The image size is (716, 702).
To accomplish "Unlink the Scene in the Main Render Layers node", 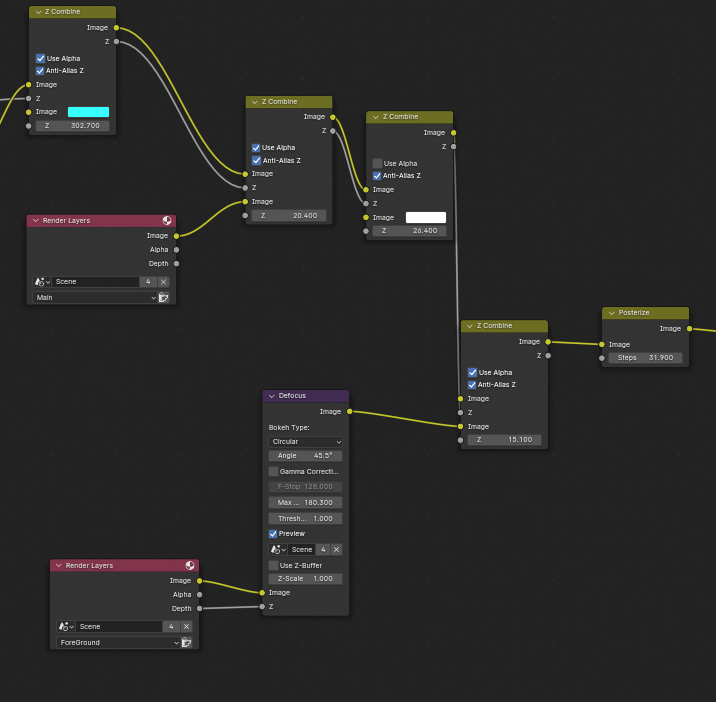I will [164, 282].
